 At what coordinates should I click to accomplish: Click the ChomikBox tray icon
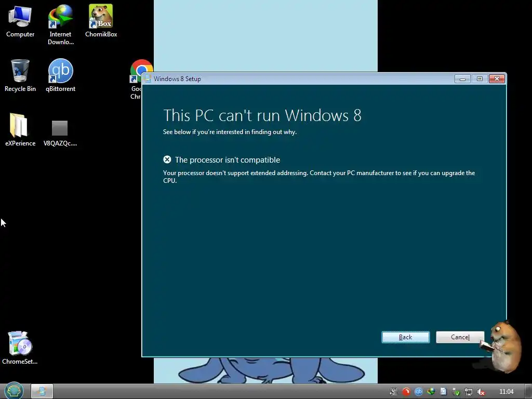[x=394, y=392]
